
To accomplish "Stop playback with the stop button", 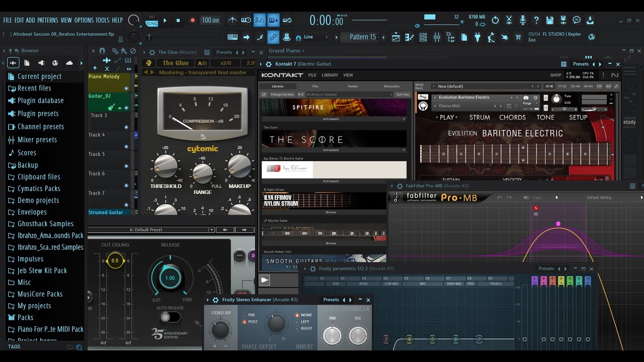I will pyautogui.click(x=178, y=21).
